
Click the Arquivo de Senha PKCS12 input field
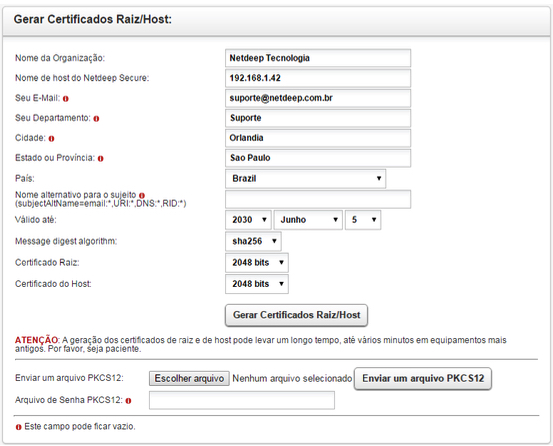242,400
